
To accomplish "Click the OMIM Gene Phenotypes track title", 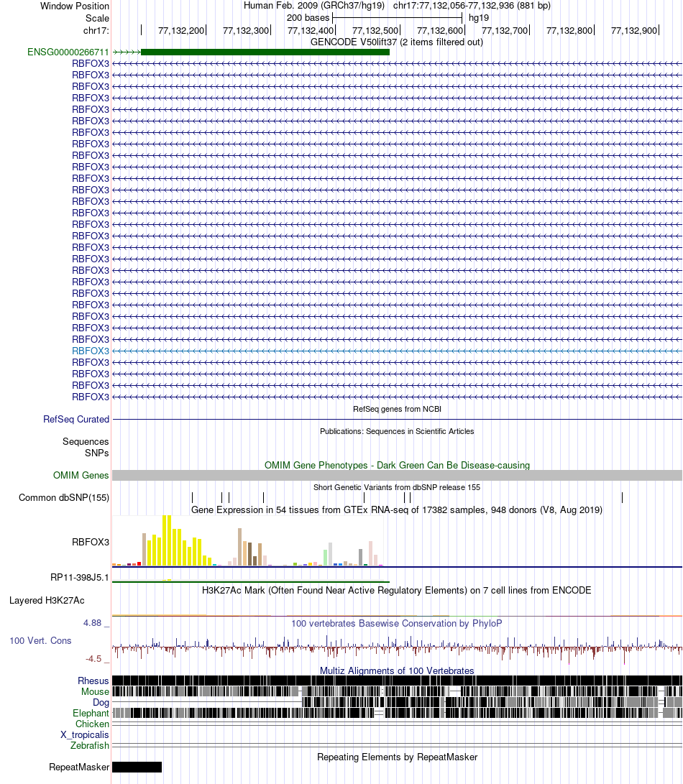I will (x=397, y=465).
